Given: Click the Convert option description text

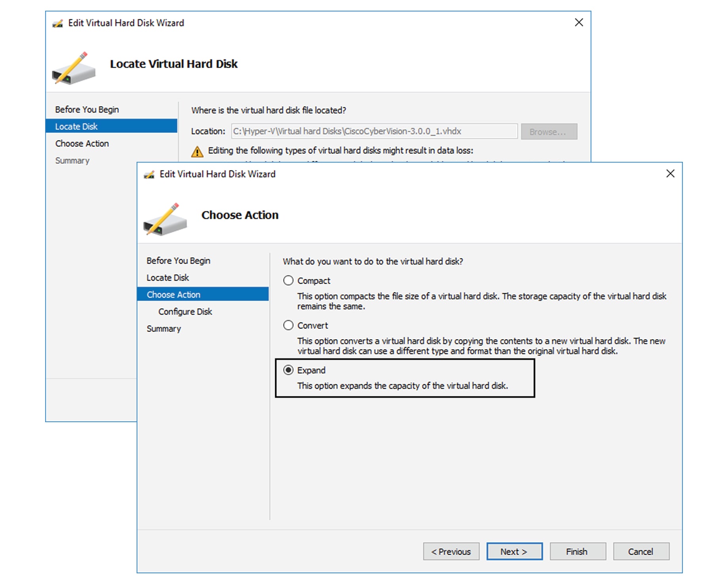Looking at the screenshot, I should [481, 346].
